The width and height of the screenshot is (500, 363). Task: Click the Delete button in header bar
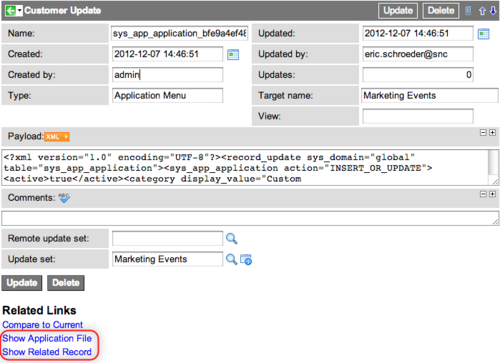click(441, 11)
